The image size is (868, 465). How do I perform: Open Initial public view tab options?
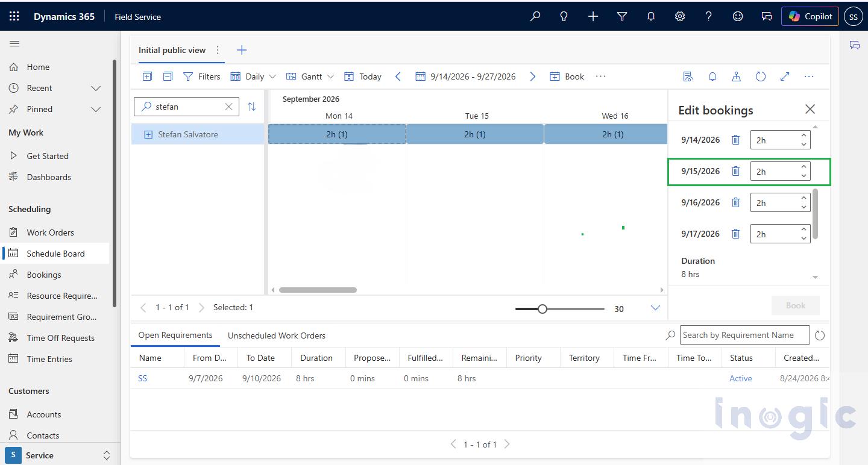(218, 50)
